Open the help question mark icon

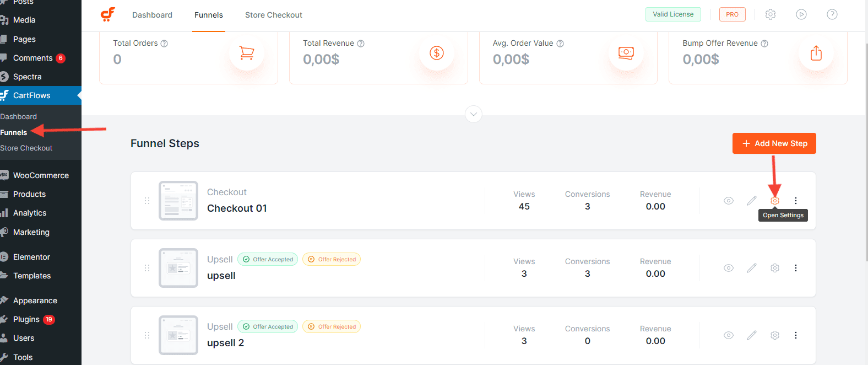coord(832,14)
